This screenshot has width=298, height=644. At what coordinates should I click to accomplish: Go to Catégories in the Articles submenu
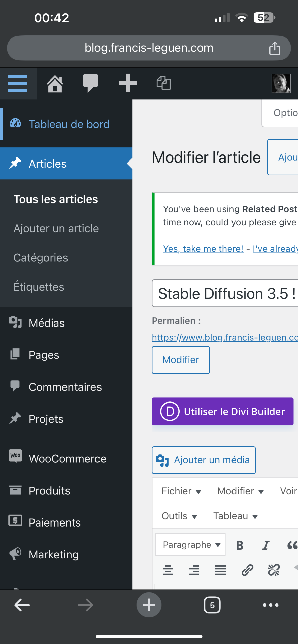click(41, 258)
